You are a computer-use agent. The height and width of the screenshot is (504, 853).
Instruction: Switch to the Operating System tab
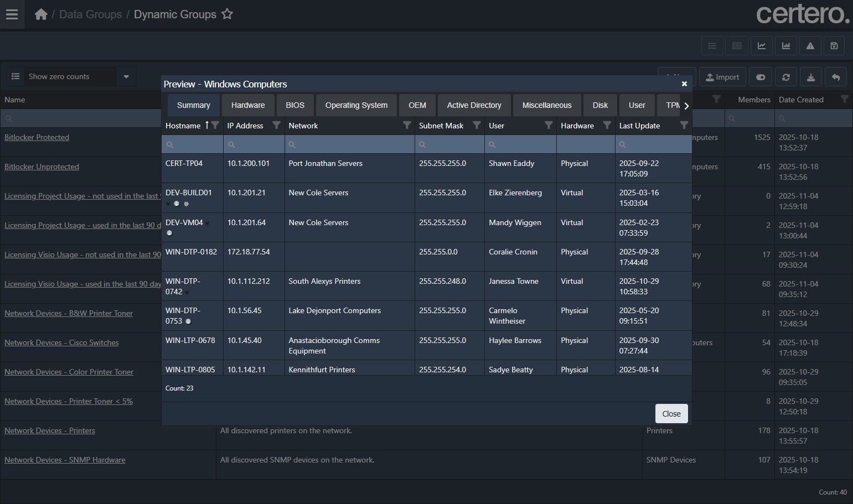(x=356, y=105)
